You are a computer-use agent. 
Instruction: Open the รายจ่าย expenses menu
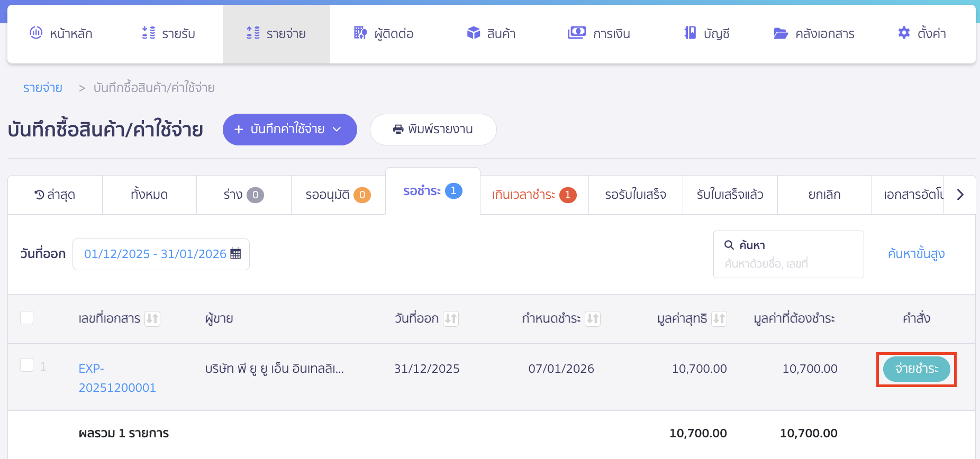(x=276, y=34)
